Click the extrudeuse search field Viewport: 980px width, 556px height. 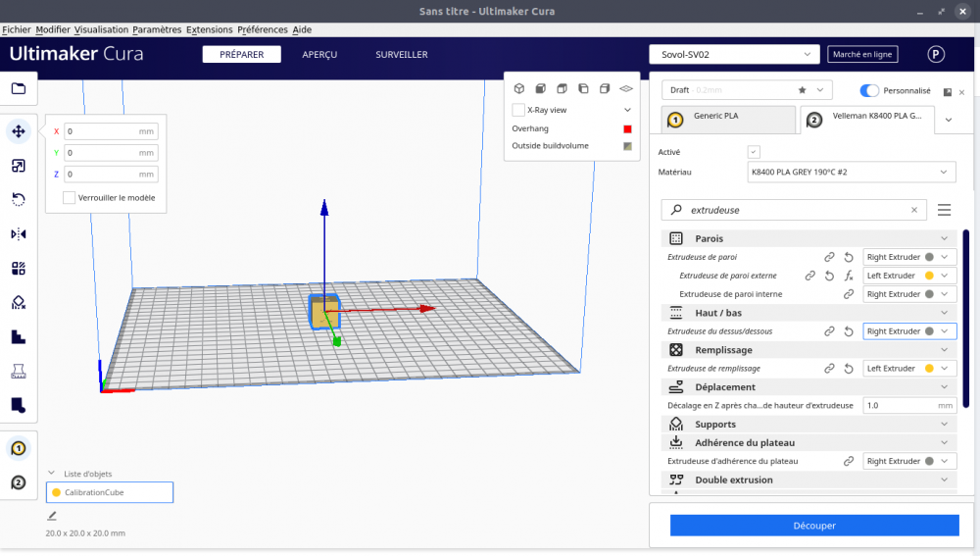pos(794,210)
